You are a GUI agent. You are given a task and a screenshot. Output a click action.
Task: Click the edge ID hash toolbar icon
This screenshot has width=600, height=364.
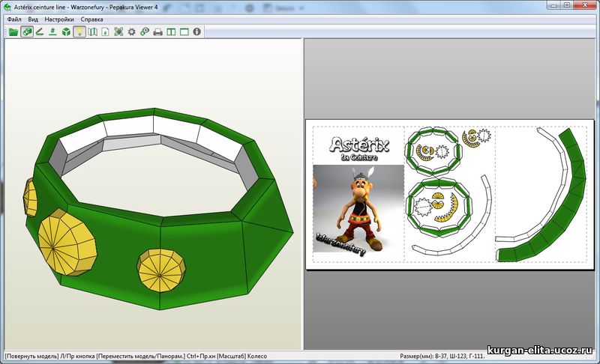click(52, 32)
